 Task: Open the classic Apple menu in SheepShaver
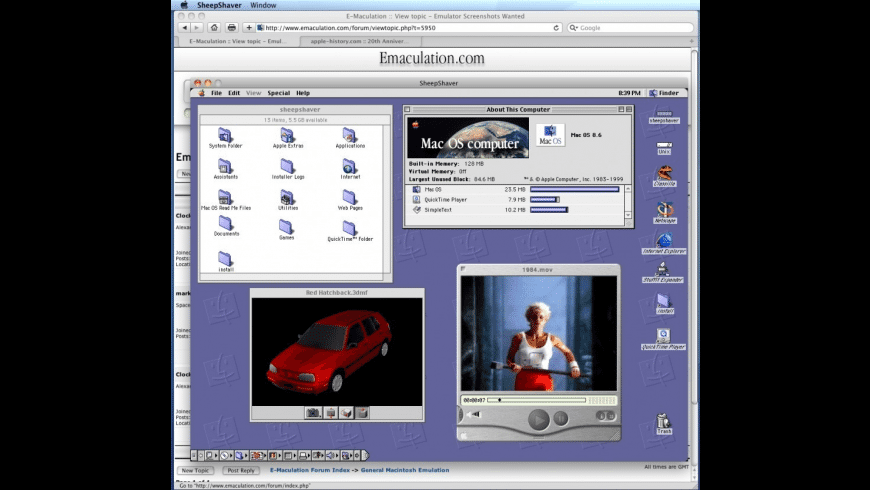pos(201,93)
